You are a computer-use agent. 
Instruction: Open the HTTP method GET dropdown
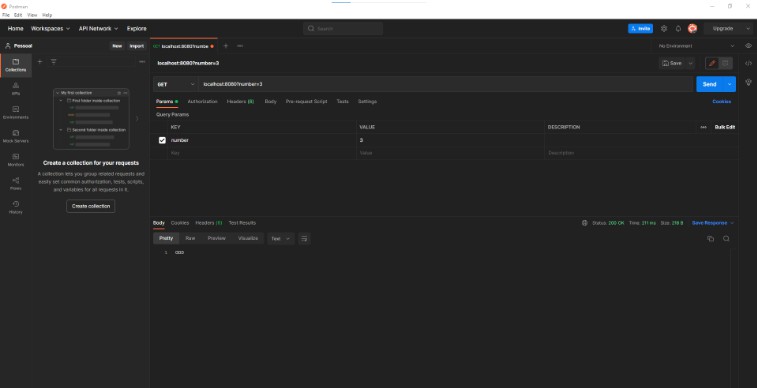(x=175, y=84)
